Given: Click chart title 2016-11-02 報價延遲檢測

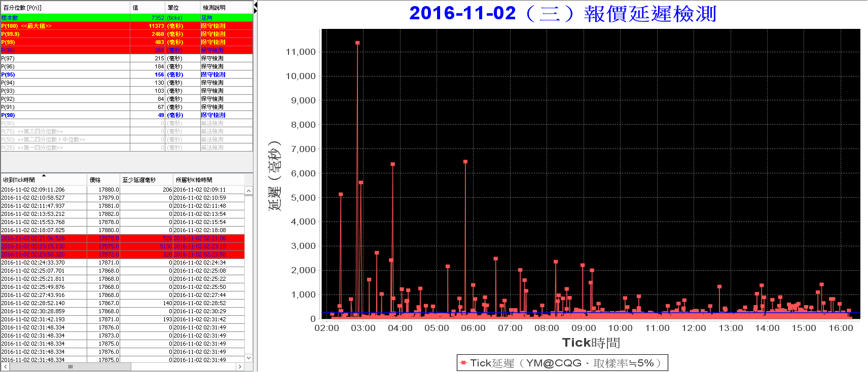Looking at the screenshot, I should point(563,14).
